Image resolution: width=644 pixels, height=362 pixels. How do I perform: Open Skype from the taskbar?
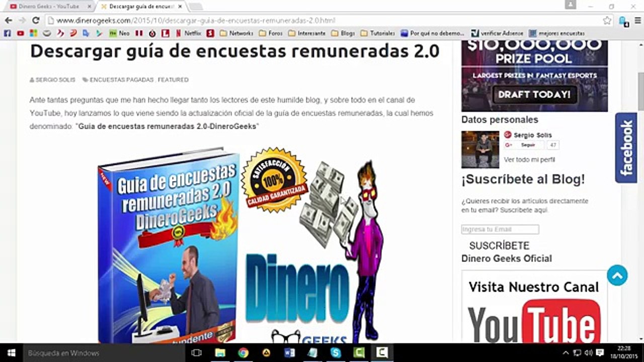[336, 353]
